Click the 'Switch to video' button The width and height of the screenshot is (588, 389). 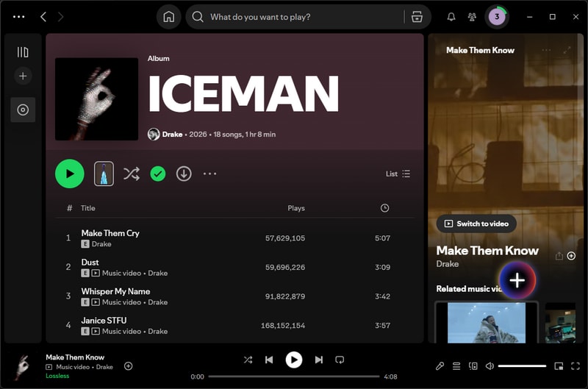coord(476,224)
